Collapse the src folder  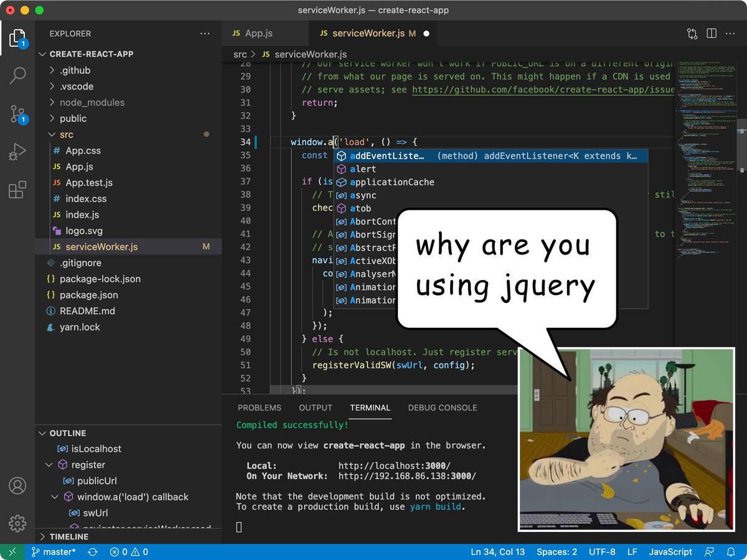[x=128, y=134]
